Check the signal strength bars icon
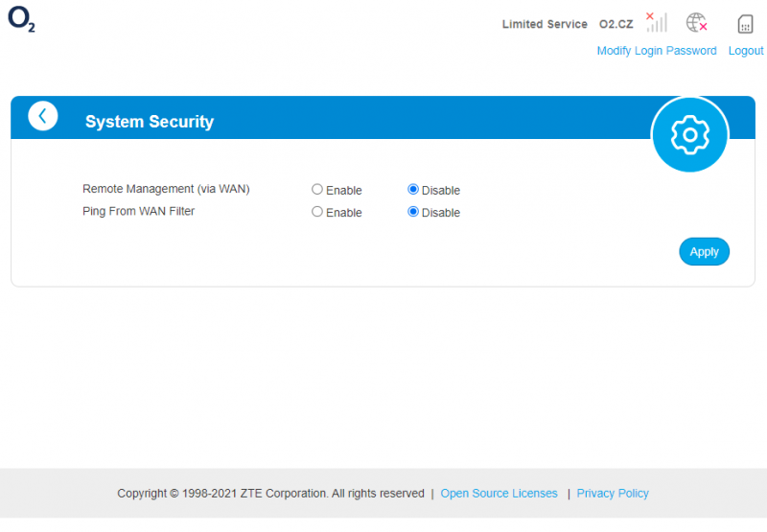 (657, 22)
